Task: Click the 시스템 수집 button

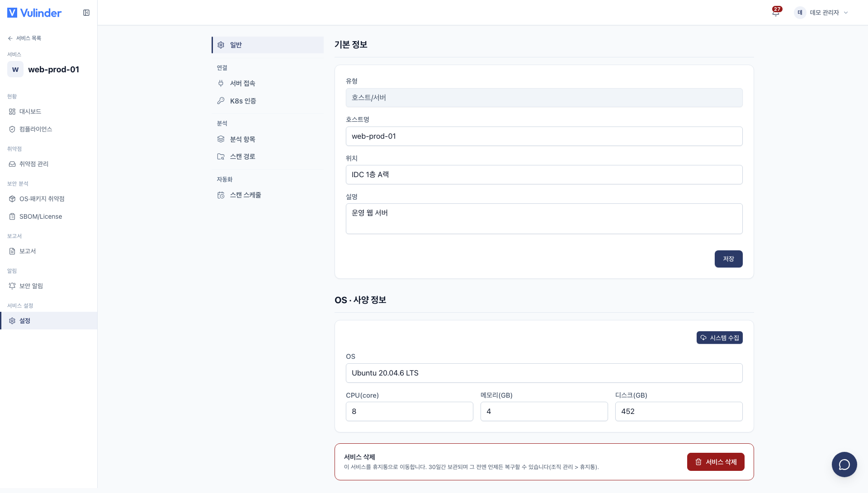Action: pos(719,338)
